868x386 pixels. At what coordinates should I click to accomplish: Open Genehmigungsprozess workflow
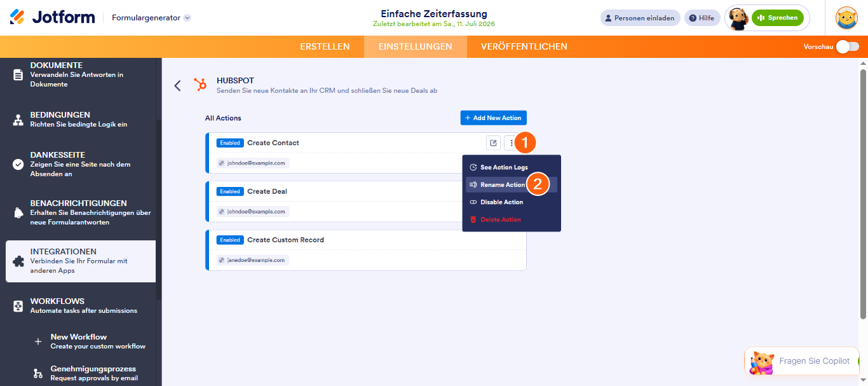point(93,373)
